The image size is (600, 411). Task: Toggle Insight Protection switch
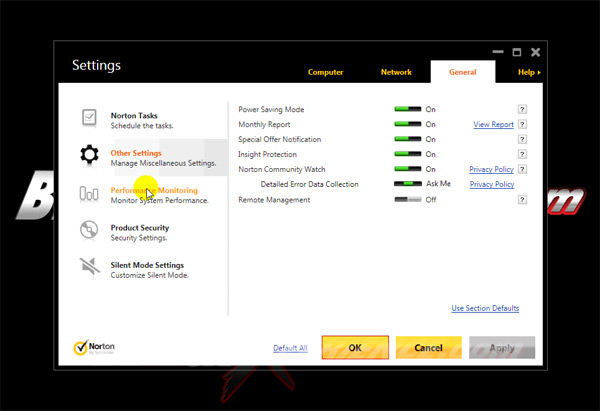tap(408, 154)
